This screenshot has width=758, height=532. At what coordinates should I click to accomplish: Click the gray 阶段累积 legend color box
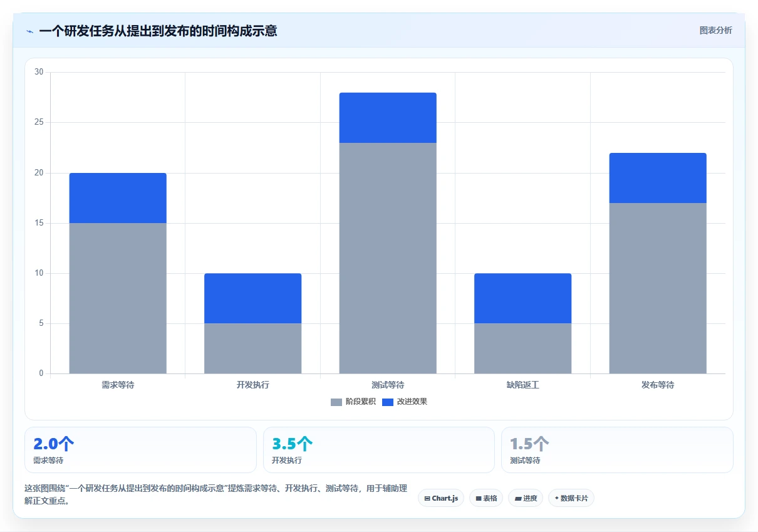point(336,402)
